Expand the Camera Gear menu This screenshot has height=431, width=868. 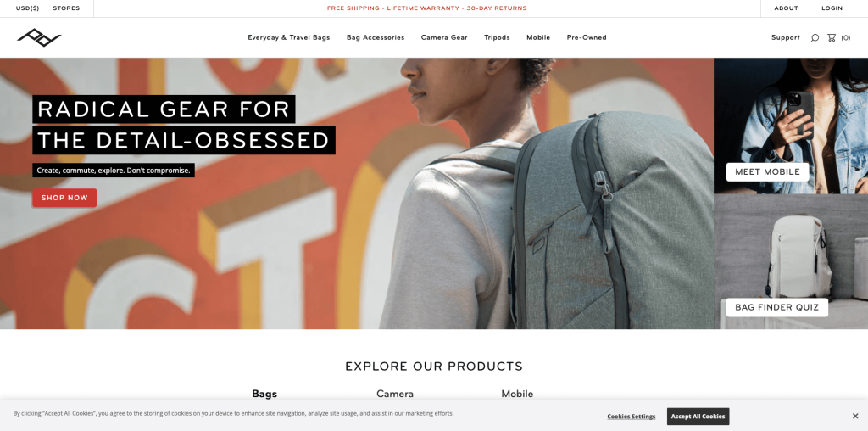tap(444, 37)
